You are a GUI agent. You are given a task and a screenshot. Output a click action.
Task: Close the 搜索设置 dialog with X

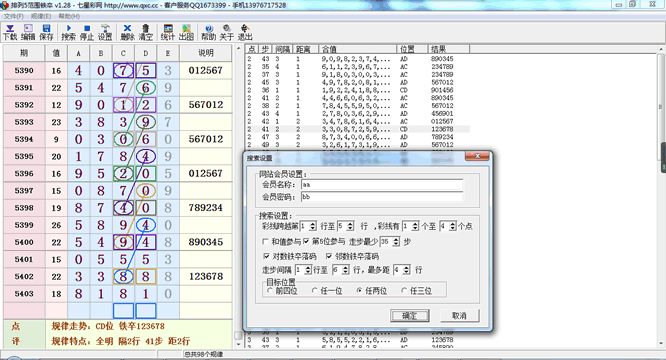click(477, 156)
